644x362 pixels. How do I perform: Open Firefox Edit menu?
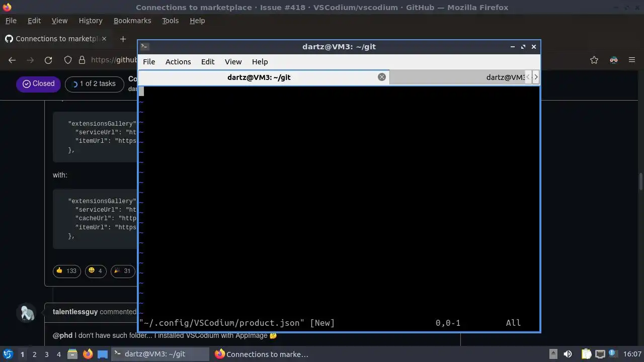click(x=34, y=21)
